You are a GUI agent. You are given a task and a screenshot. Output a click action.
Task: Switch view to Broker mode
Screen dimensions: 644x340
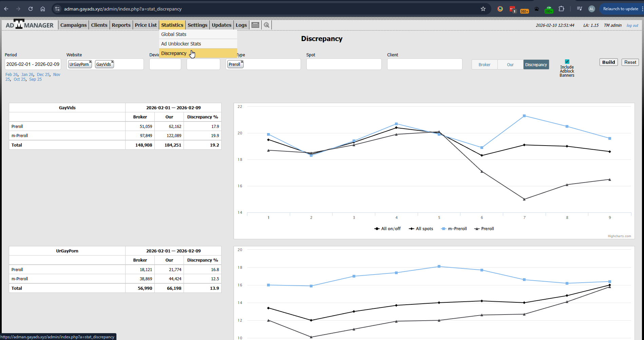click(x=484, y=64)
